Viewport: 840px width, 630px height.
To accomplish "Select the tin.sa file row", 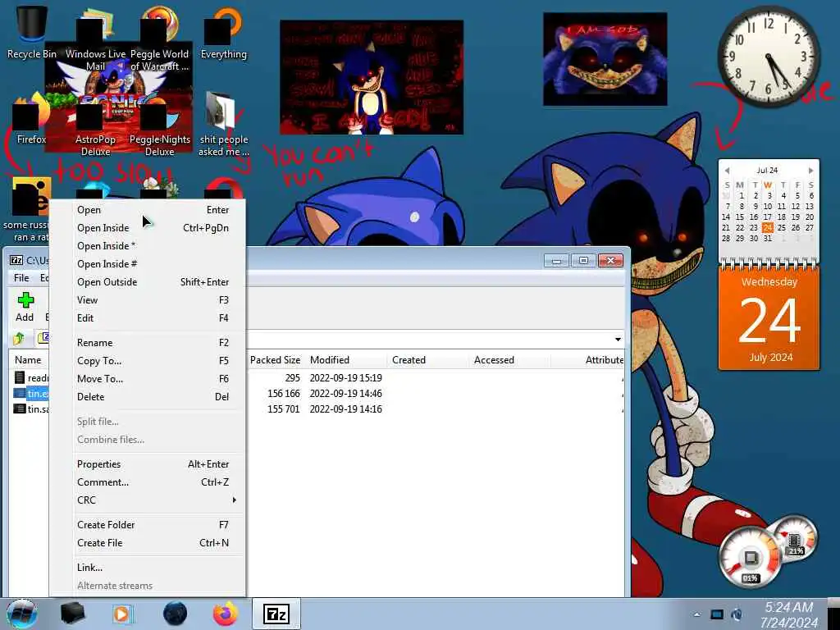I will 30,409.
